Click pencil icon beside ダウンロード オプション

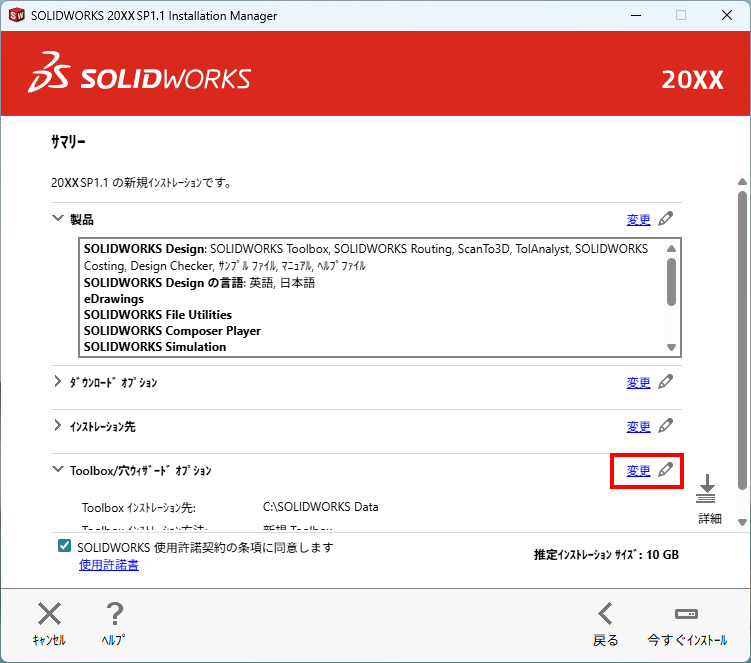tap(666, 382)
